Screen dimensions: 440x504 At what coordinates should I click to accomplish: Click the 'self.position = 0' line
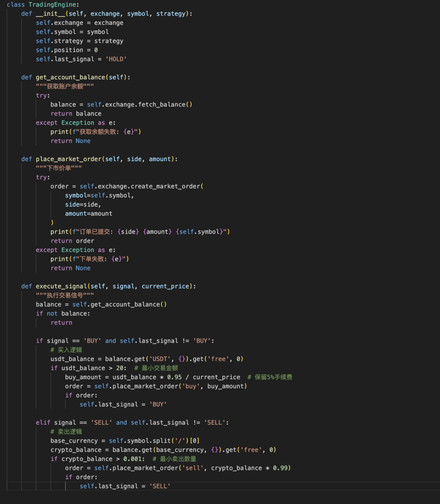coord(67,50)
